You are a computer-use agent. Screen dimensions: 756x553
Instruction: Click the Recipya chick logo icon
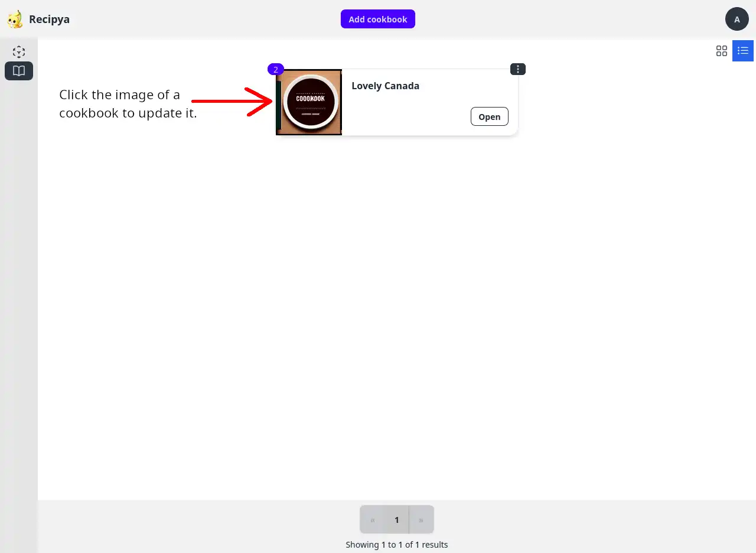click(15, 19)
